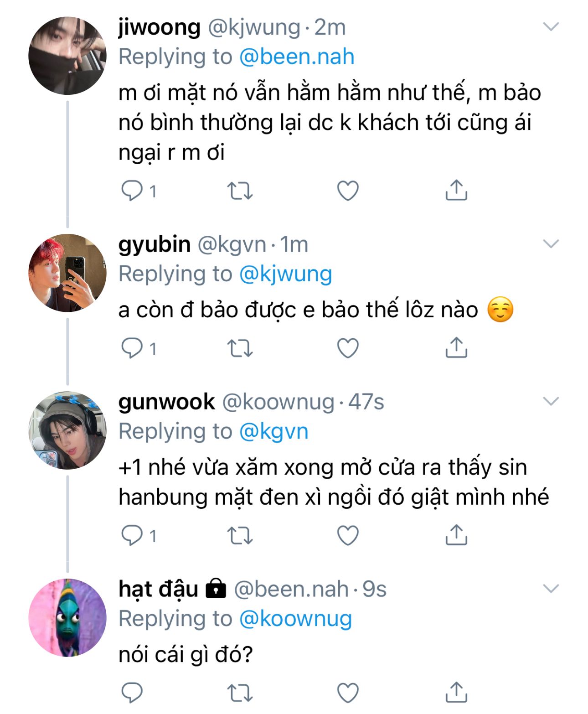This screenshot has width=588, height=714.
Task: Like gunwook's tweet
Action: coord(348,535)
